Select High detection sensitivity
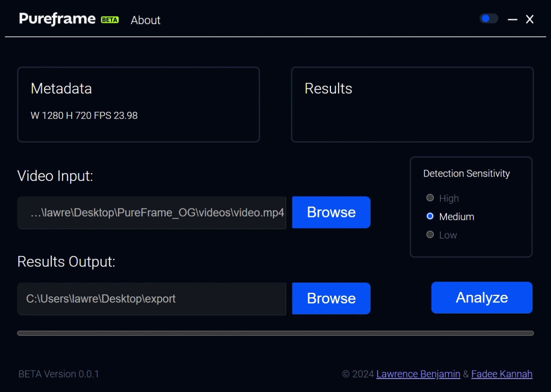 pyautogui.click(x=430, y=198)
